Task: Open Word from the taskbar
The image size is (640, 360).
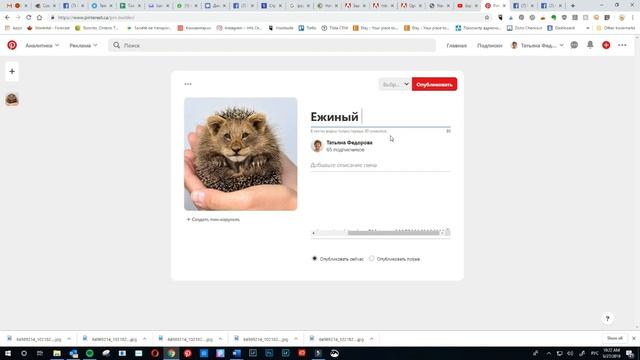Action: [236, 353]
